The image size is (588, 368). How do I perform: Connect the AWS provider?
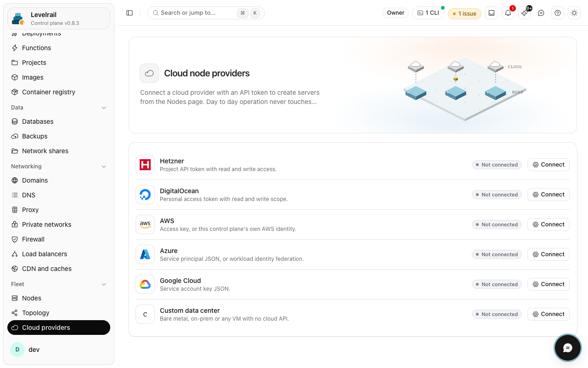[x=548, y=224]
